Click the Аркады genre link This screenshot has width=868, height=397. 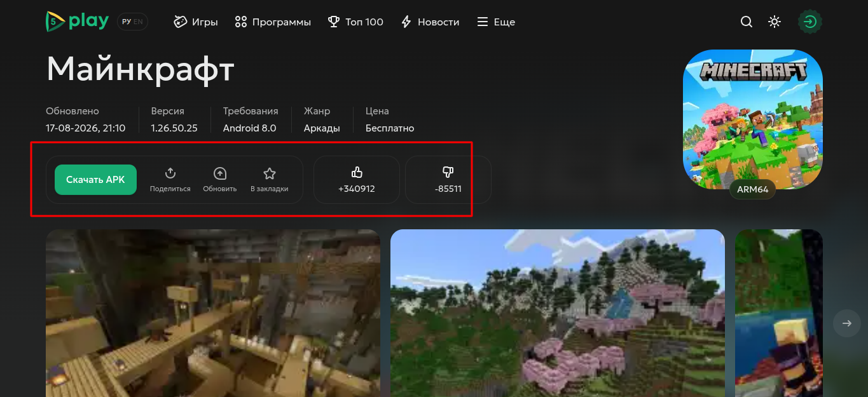click(322, 128)
